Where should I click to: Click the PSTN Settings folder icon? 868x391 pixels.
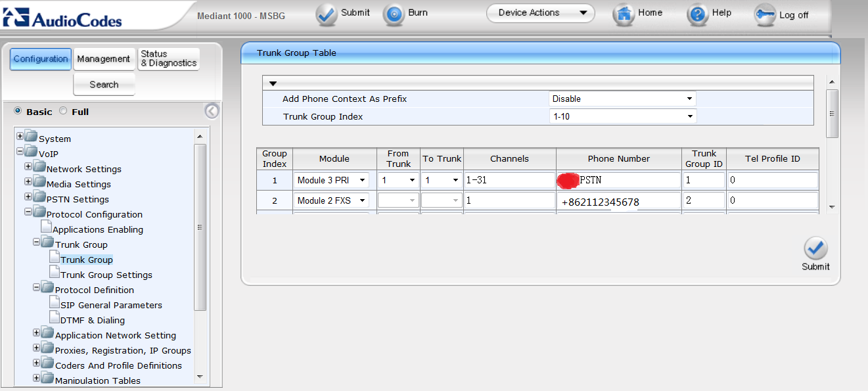39,198
